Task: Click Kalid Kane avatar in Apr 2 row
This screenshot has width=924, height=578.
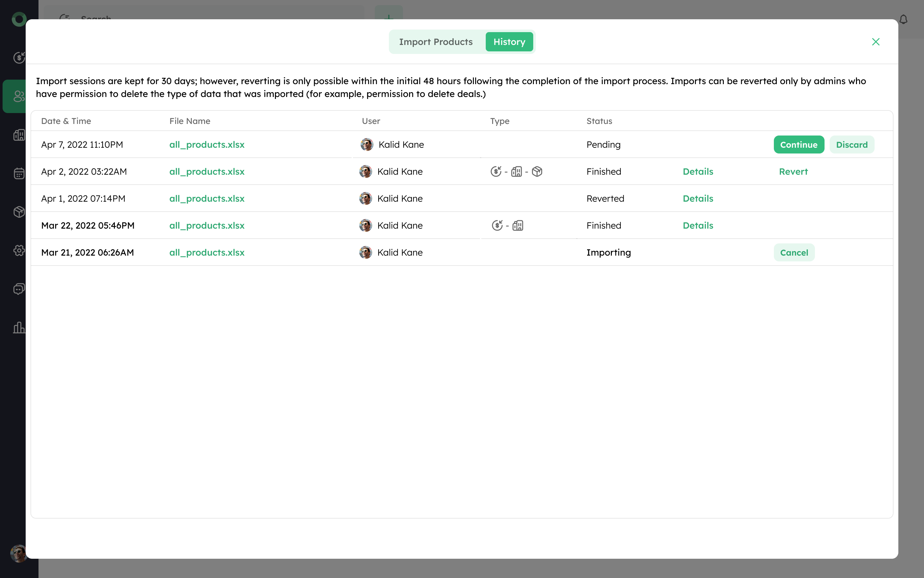Action: pyautogui.click(x=366, y=172)
